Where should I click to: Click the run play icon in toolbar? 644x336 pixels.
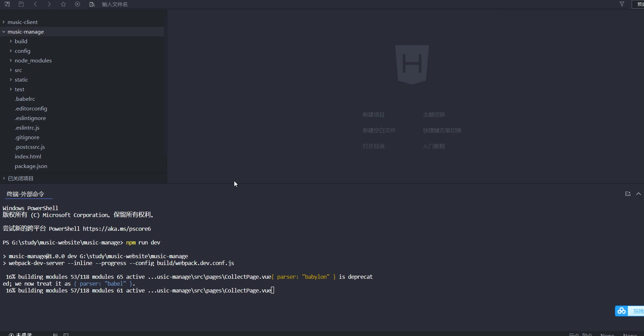tap(77, 4)
